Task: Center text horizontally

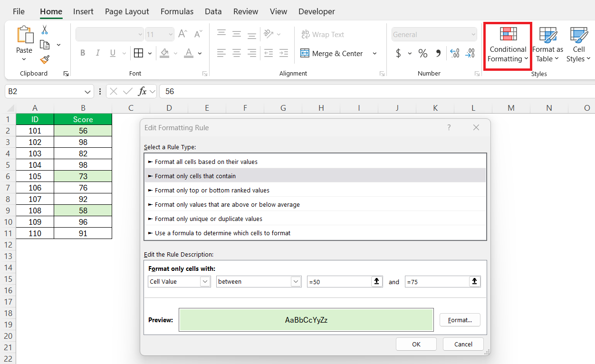Action: [237, 53]
